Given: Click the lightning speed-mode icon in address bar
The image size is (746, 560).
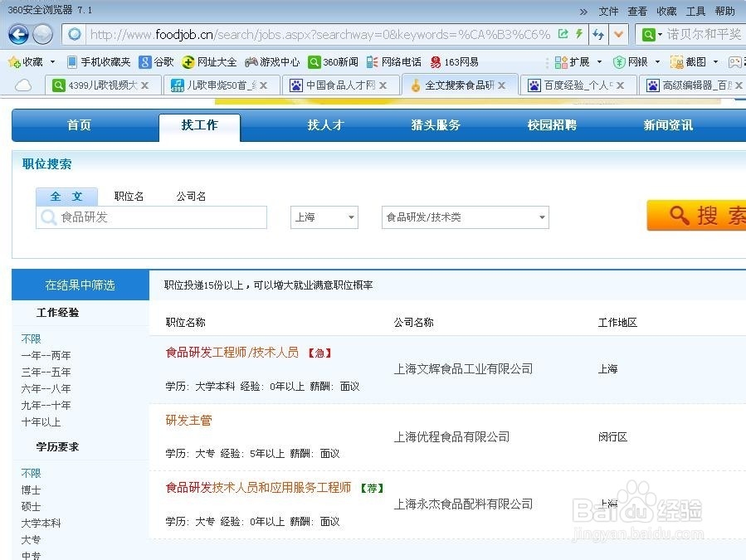Looking at the screenshot, I should (579, 34).
